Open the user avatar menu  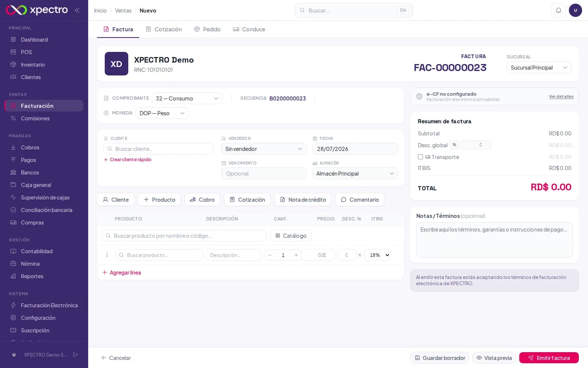(x=575, y=10)
